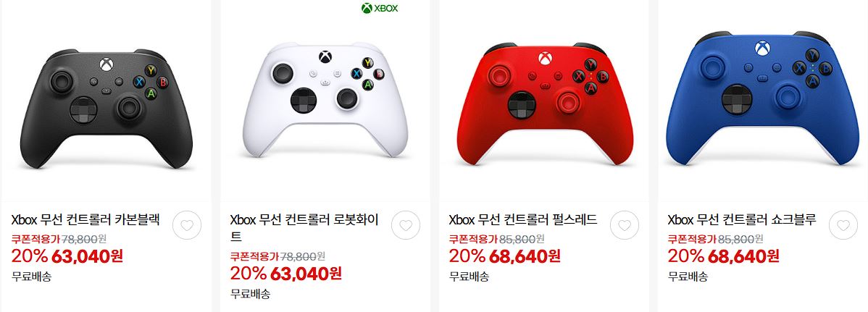Click heart icon beside Shock Blue controller

pyautogui.click(x=843, y=225)
